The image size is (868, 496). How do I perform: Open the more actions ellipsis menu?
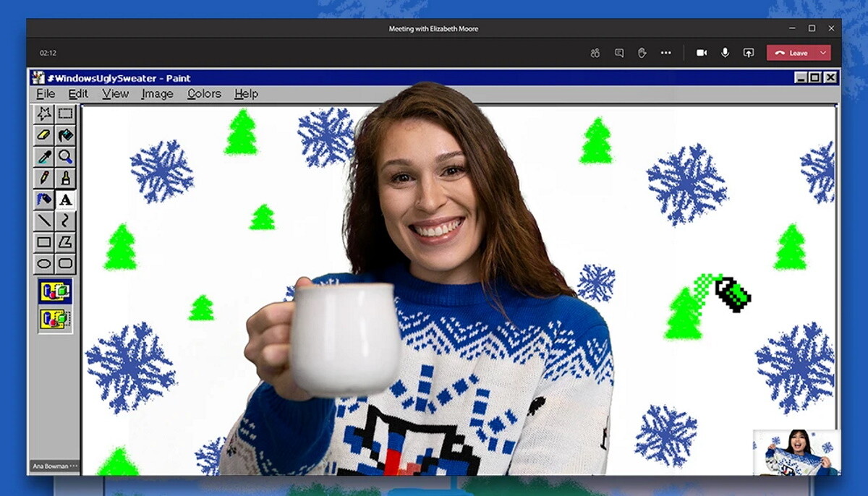(665, 53)
